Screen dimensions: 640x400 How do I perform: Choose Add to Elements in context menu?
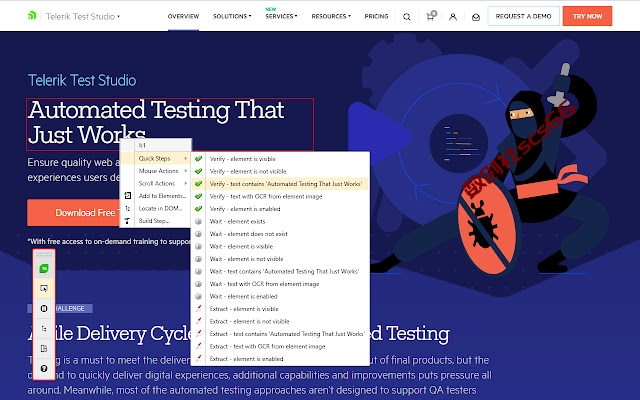(x=156, y=196)
